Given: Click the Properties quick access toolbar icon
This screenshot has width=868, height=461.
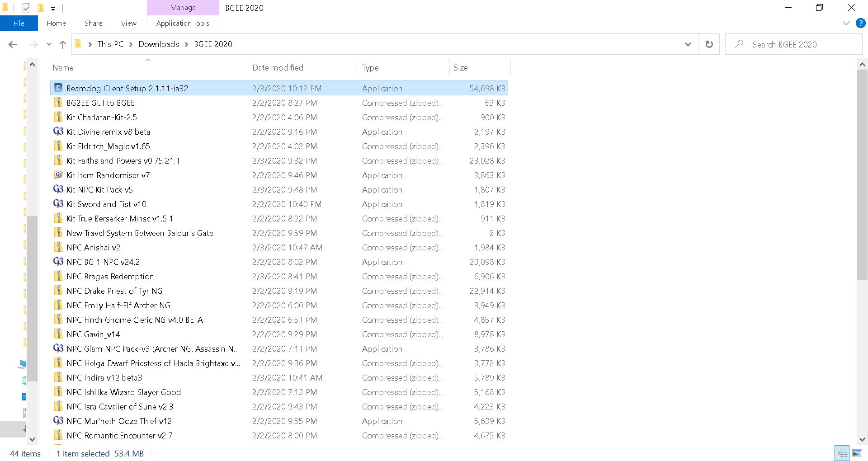Looking at the screenshot, I should (26, 8).
